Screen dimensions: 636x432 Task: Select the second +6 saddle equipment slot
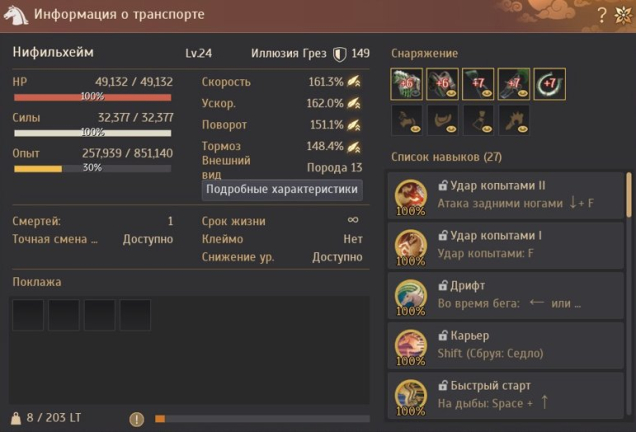tap(442, 84)
